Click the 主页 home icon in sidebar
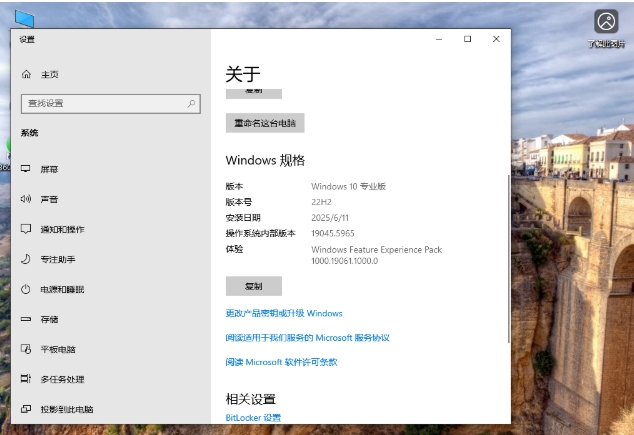634x435 pixels. 26,75
